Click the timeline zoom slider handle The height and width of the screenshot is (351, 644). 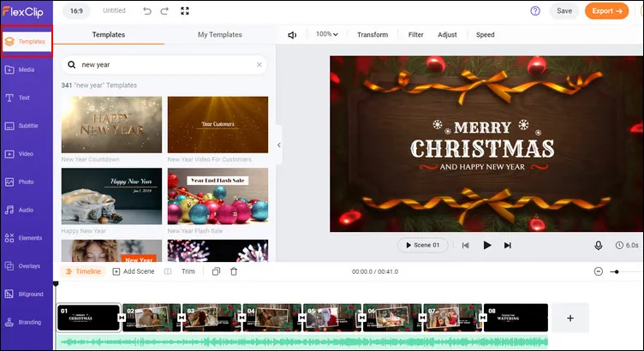point(617,271)
